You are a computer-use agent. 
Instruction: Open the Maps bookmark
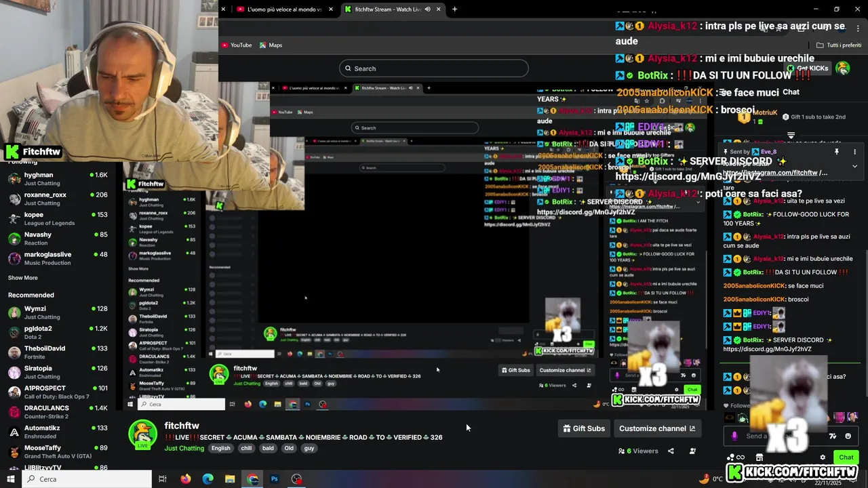(x=271, y=45)
